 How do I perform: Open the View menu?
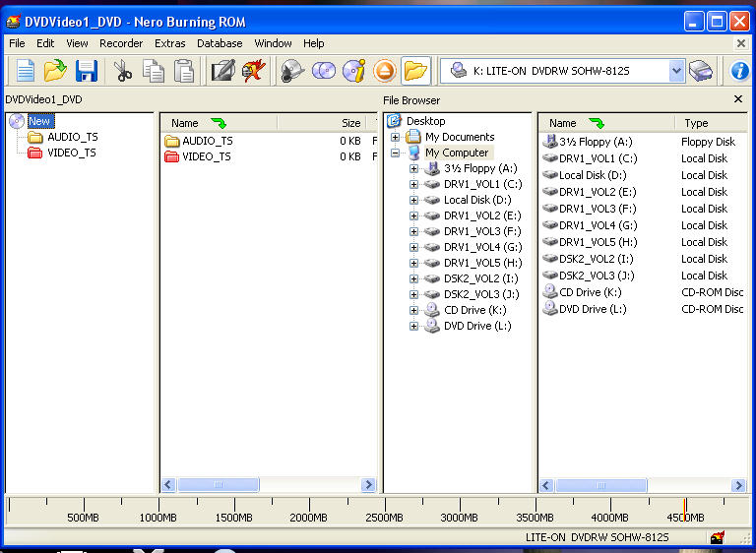coord(77,43)
